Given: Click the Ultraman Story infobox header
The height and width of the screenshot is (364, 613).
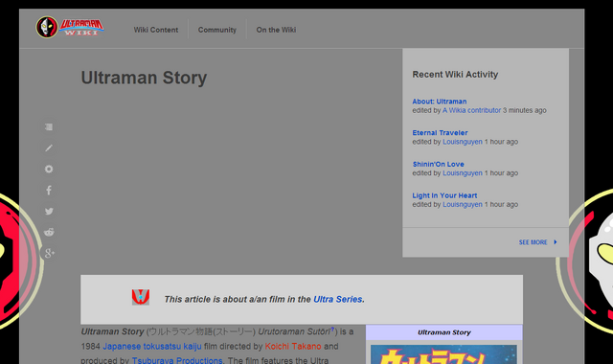Looking at the screenshot, I should click(444, 332).
